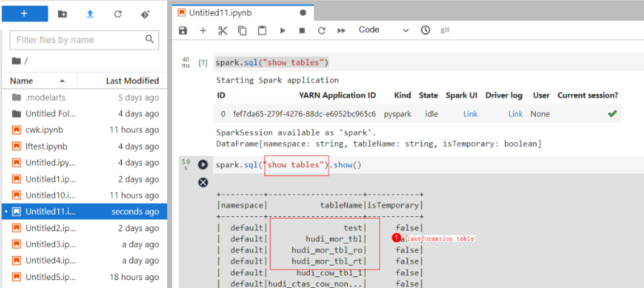
Task: Select the Untitled Folder entry
Action: click(x=84, y=113)
